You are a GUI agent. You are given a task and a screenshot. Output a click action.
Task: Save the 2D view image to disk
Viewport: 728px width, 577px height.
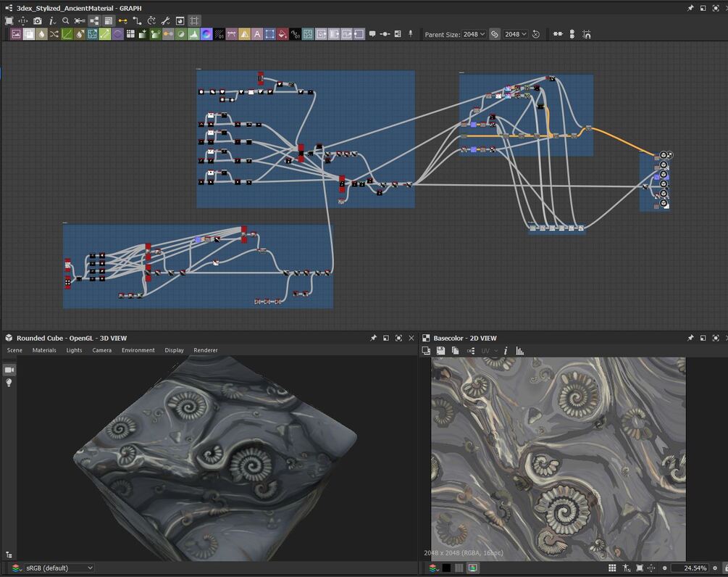click(440, 351)
